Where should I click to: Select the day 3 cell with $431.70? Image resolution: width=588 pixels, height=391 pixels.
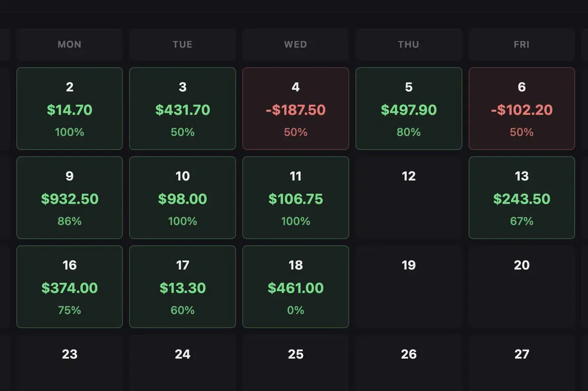182,108
